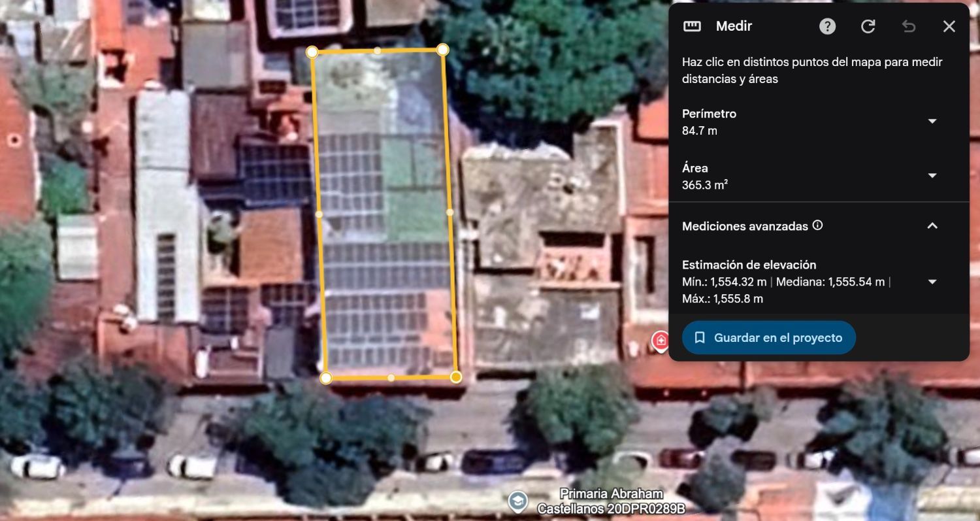This screenshot has width=980, height=521.
Task: Expand the Área units dropdown
Action: pos(932,176)
